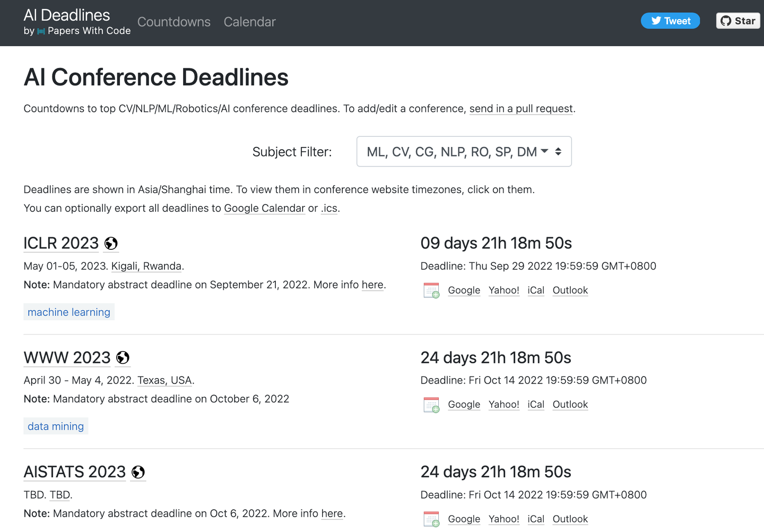
Task: Click the add-to-calendar icon for ICLR 2023
Action: coord(431,290)
